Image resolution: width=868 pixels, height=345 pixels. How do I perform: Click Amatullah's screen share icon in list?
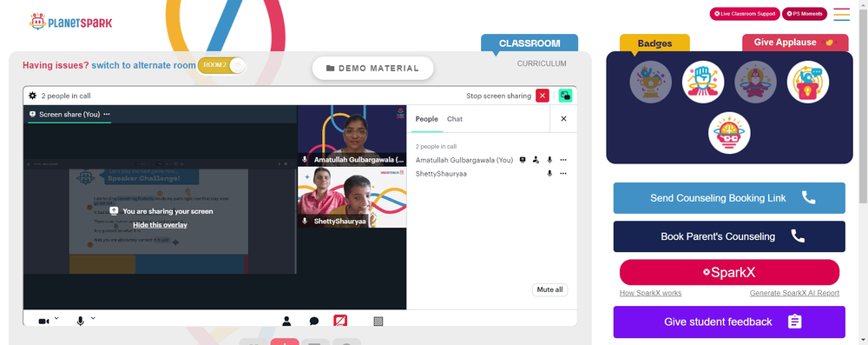(522, 160)
